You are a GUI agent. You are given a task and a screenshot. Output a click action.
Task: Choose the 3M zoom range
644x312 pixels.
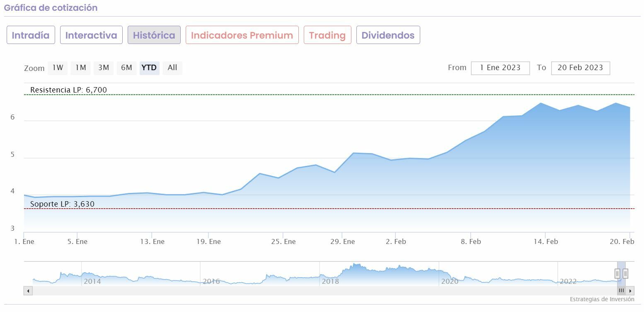click(104, 68)
